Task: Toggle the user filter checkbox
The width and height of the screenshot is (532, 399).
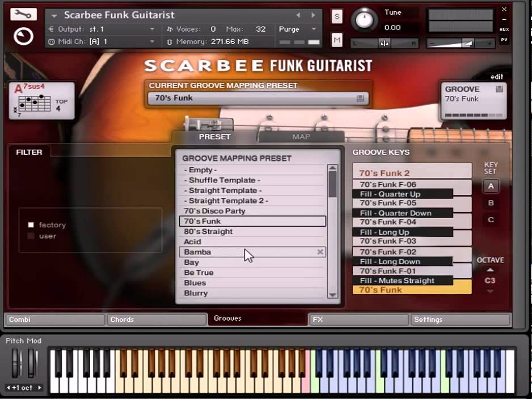Action: (31, 236)
